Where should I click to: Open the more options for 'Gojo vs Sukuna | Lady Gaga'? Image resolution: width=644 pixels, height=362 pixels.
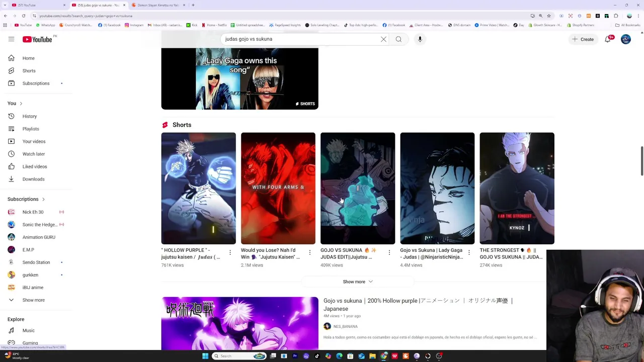coord(469,252)
